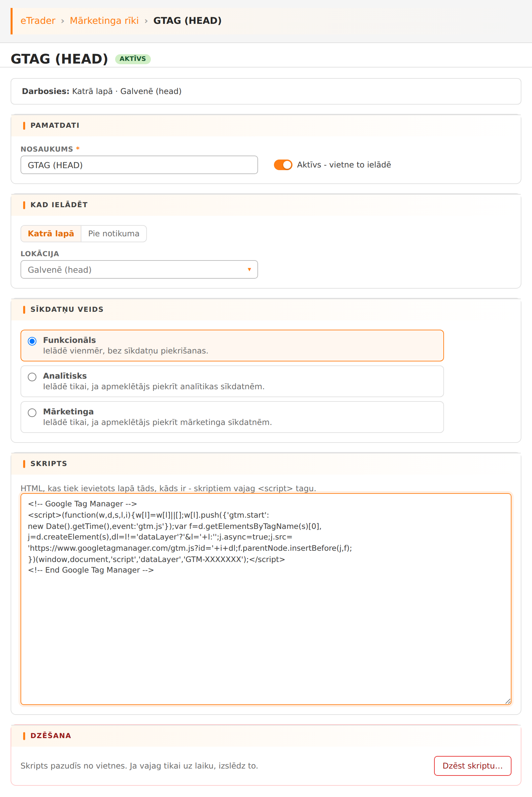Go to eTrader breadcrumb link
532x797 pixels.
point(38,21)
